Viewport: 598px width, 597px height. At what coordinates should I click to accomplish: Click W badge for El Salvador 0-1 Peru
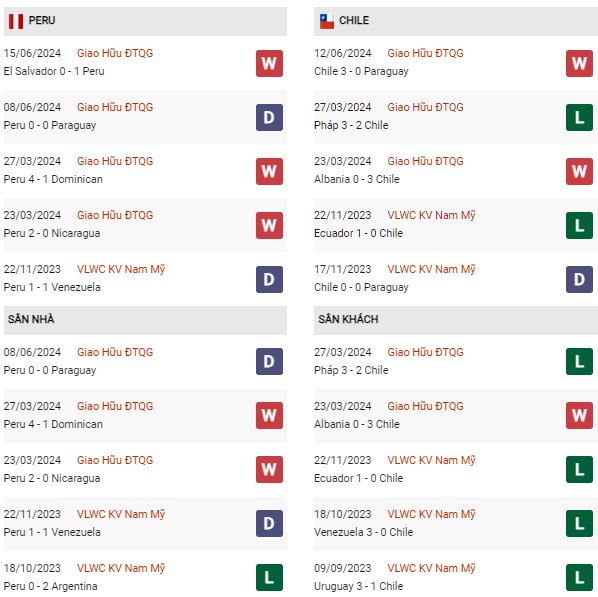(x=269, y=63)
